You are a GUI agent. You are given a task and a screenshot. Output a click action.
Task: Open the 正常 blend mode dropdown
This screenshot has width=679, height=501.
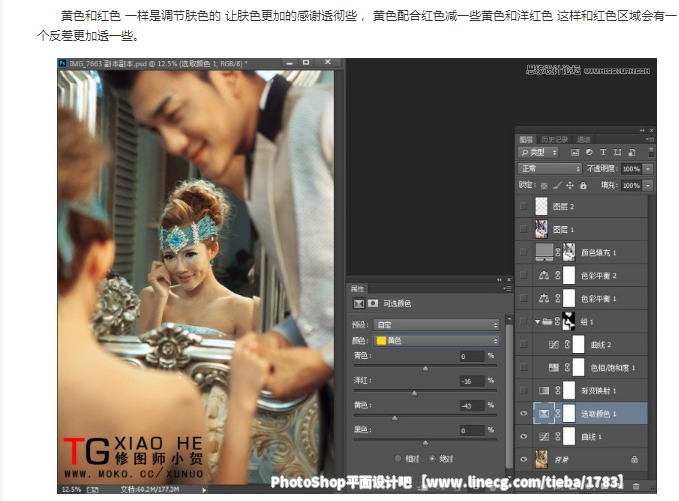click(550, 168)
